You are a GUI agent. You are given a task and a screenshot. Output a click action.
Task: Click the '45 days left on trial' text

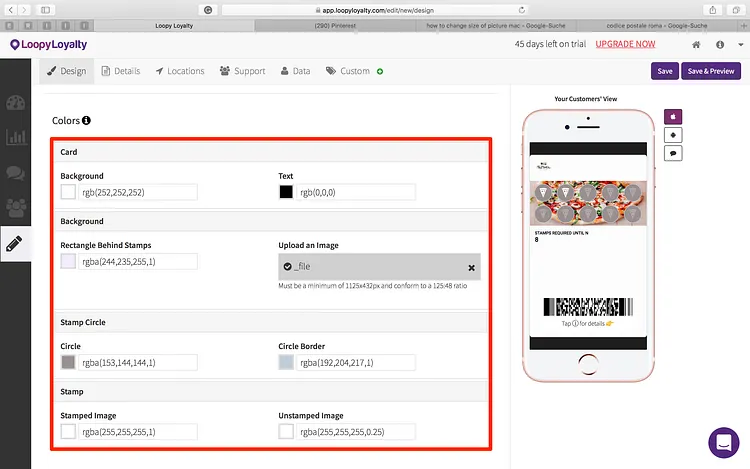tap(550, 44)
